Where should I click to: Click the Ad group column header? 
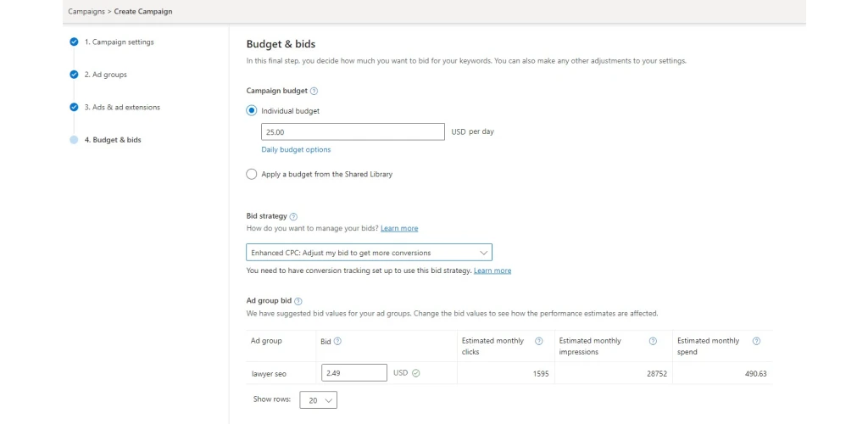tap(266, 341)
